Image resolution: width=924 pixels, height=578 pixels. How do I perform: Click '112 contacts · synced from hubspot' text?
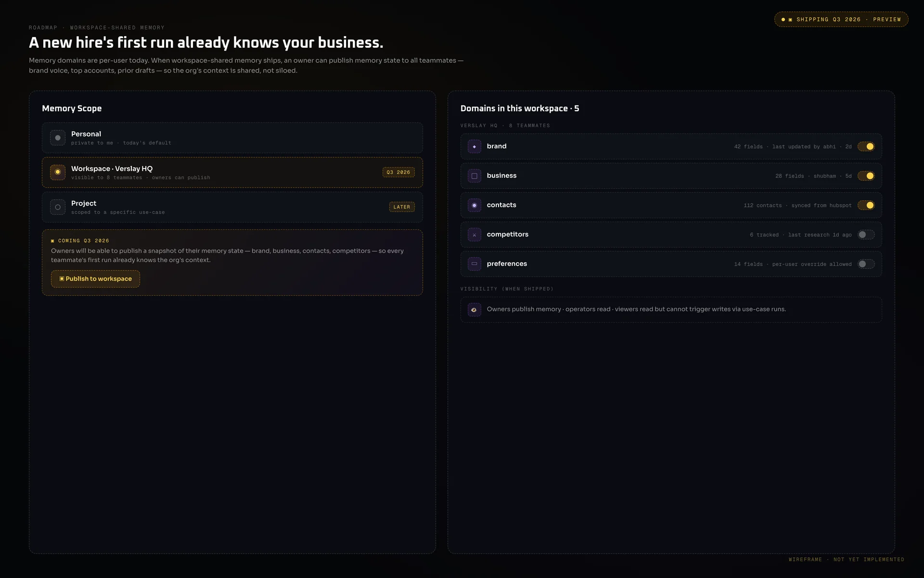pyautogui.click(x=797, y=205)
